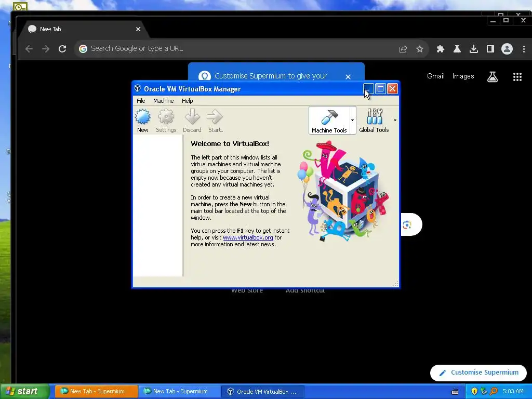The width and height of the screenshot is (532, 399).
Task: Open the Machine menu in VirtualBox
Action: tap(163, 101)
